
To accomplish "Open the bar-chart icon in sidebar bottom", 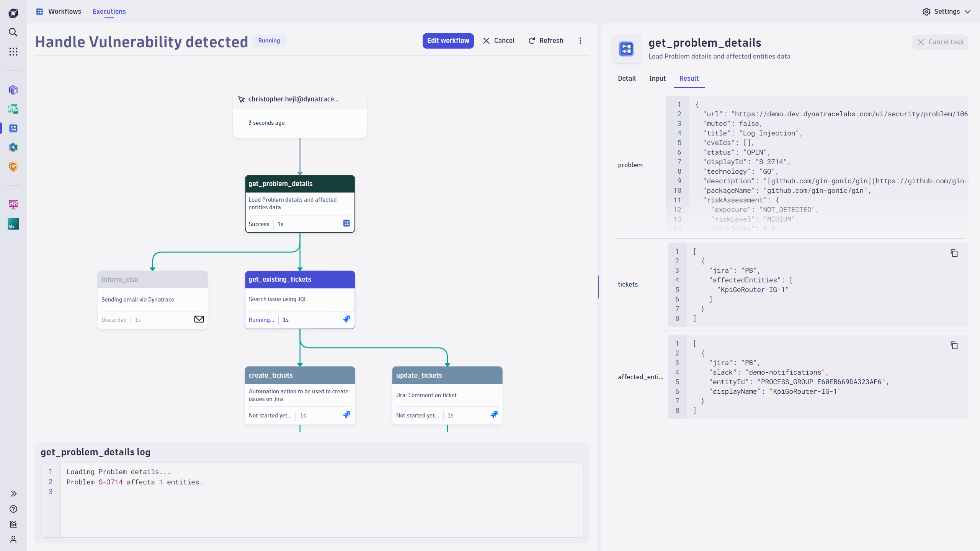I will point(13,524).
